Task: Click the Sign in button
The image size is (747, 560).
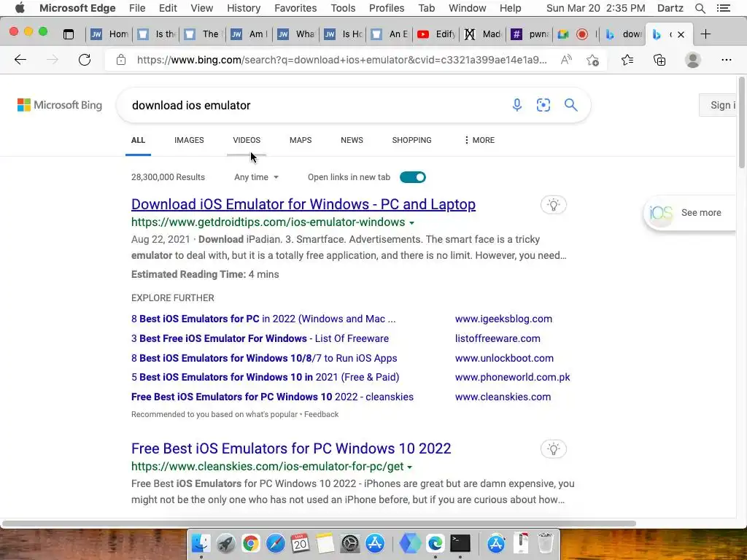Action: pyautogui.click(x=719, y=105)
